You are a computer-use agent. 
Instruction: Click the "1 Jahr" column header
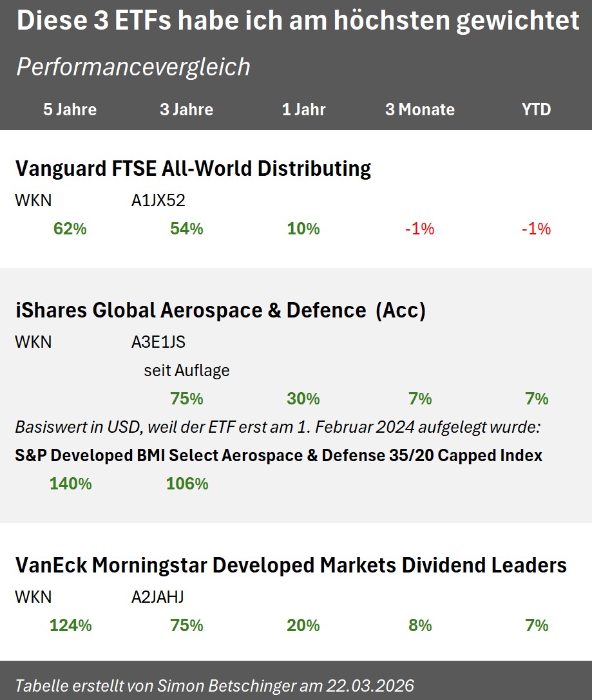click(303, 109)
